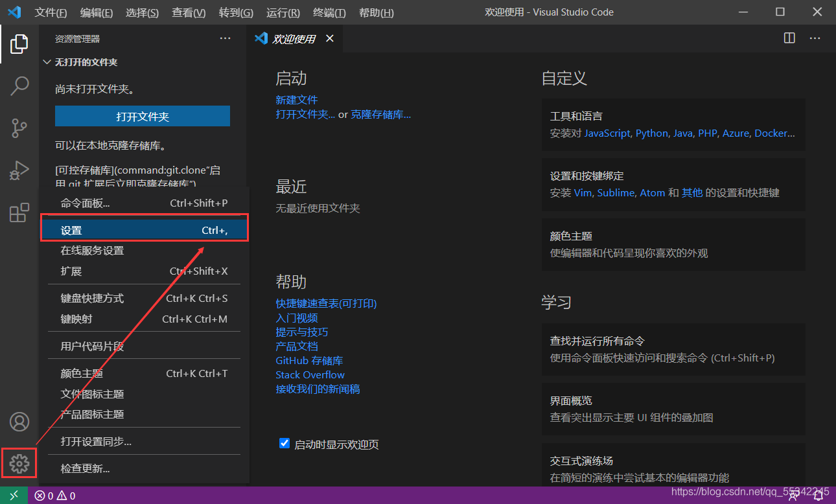Choose 颜色主题 in the manage menu

click(x=144, y=374)
